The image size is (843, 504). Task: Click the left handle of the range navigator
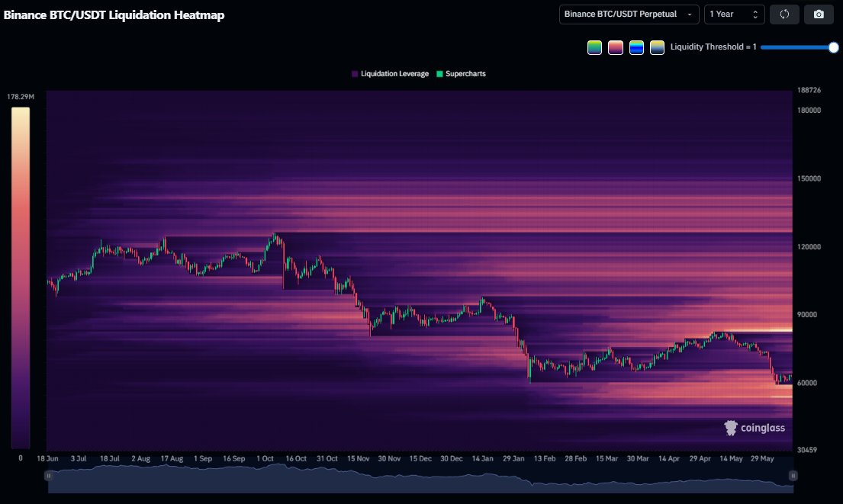pos(48,476)
